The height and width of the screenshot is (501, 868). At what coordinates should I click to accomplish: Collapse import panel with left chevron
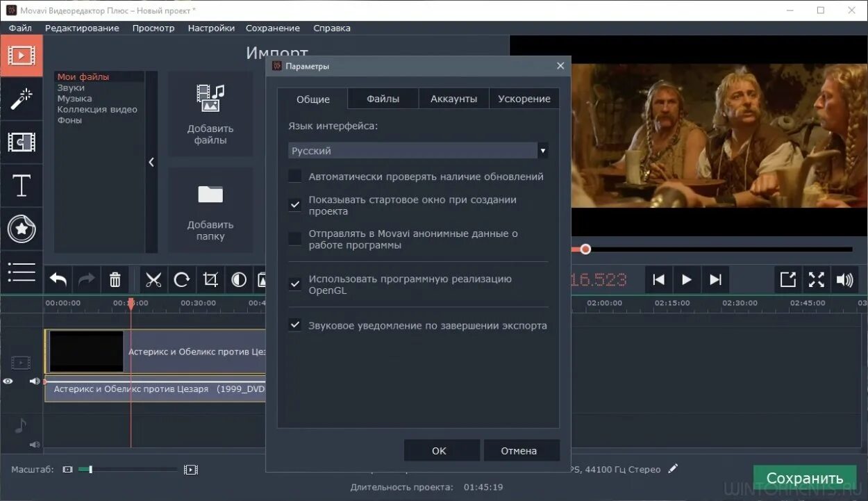pyautogui.click(x=151, y=162)
